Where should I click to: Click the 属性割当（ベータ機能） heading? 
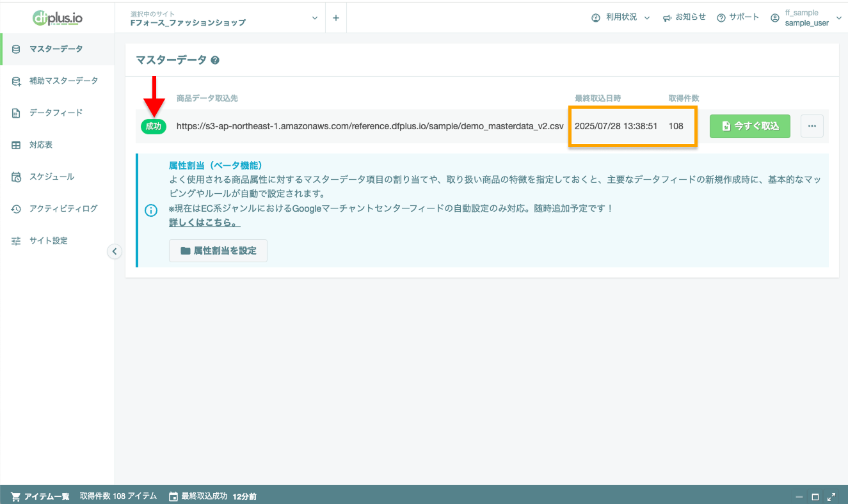pyautogui.click(x=216, y=165)
